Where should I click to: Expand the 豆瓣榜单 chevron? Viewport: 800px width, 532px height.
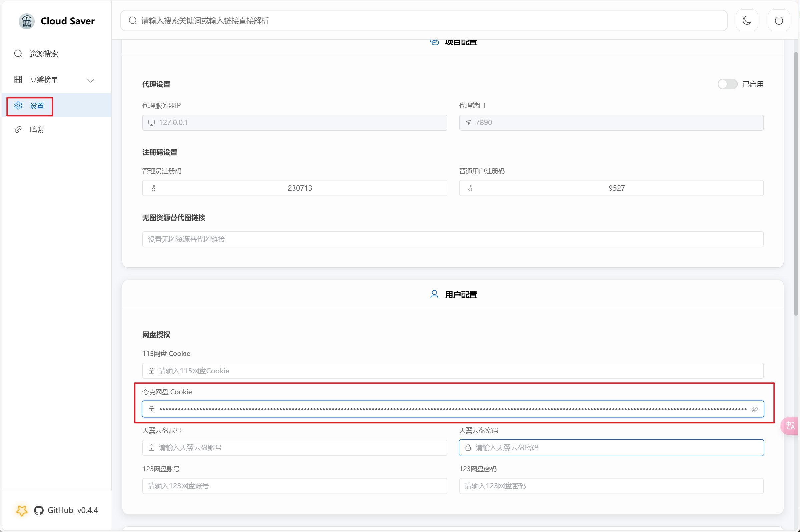(91, 81)
